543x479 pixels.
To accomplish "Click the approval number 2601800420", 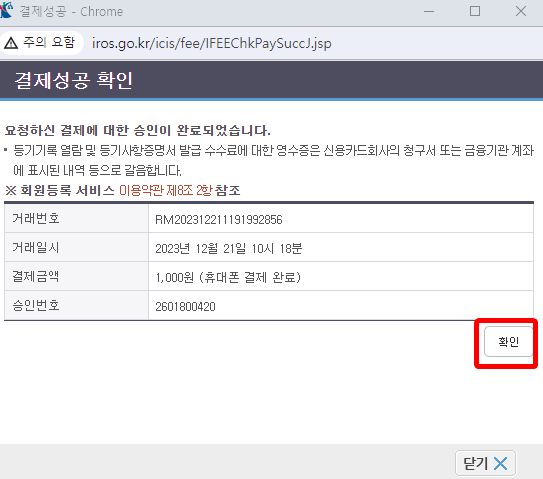I will [x=185, y=307].
